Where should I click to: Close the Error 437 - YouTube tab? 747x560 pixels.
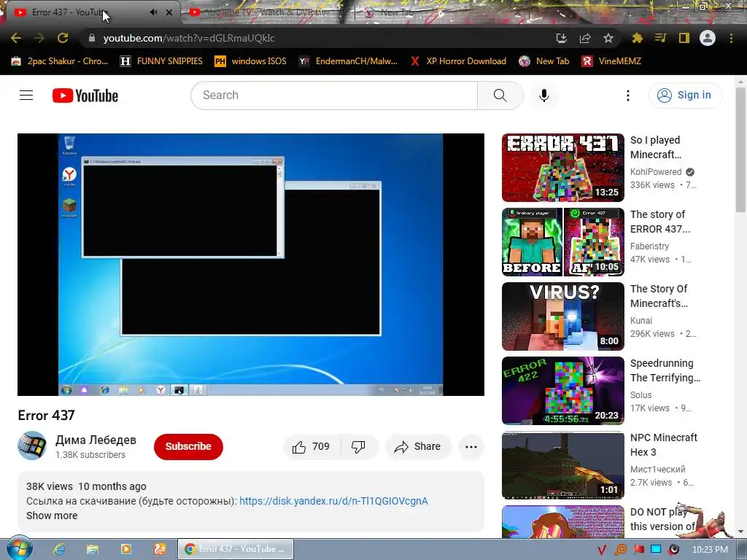pyautogui.click(x=169, y=12)
